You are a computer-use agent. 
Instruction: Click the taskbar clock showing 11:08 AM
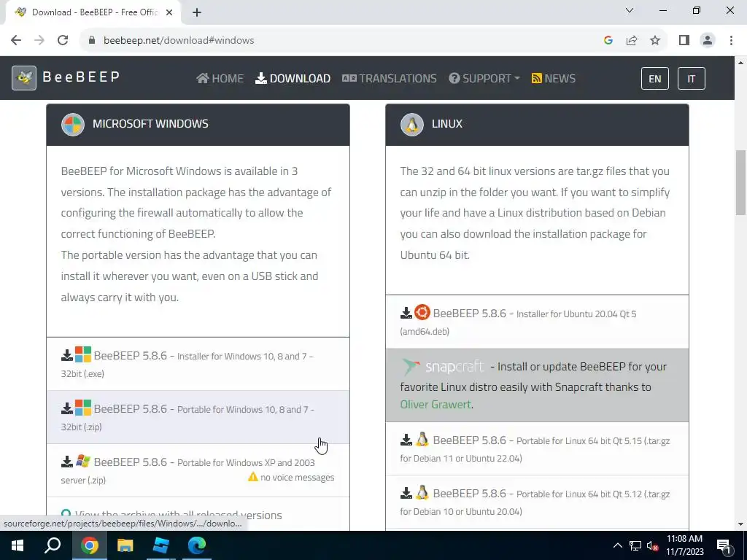pyautogui.click(x=684, y=545)
